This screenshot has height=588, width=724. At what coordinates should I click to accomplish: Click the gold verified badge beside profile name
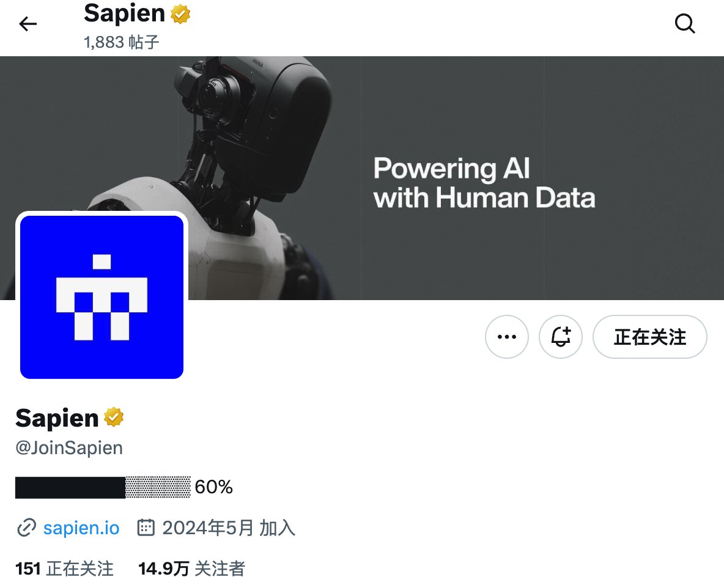[x=114, y=417]
